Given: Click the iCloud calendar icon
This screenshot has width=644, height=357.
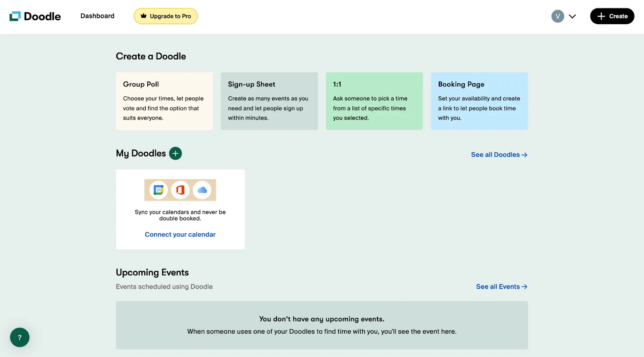Looking at the screenshot, I should point(202,190).
